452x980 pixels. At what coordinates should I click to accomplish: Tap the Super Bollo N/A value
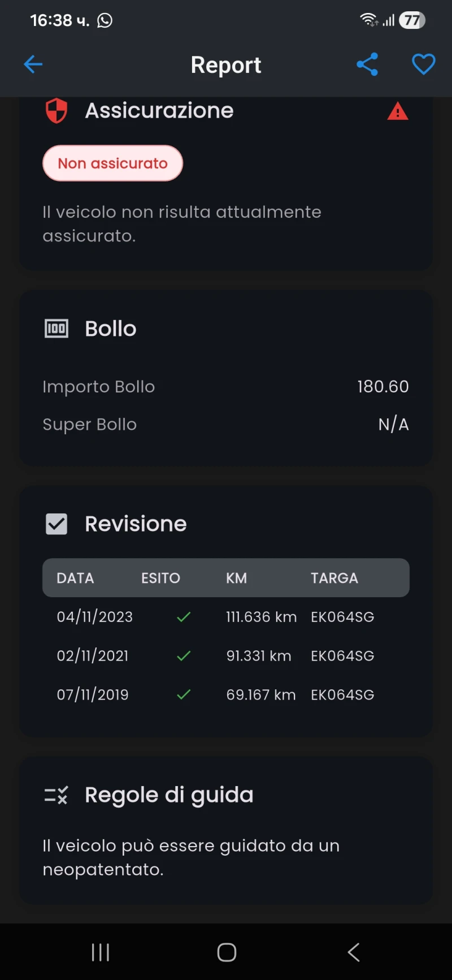pos(393,425)
